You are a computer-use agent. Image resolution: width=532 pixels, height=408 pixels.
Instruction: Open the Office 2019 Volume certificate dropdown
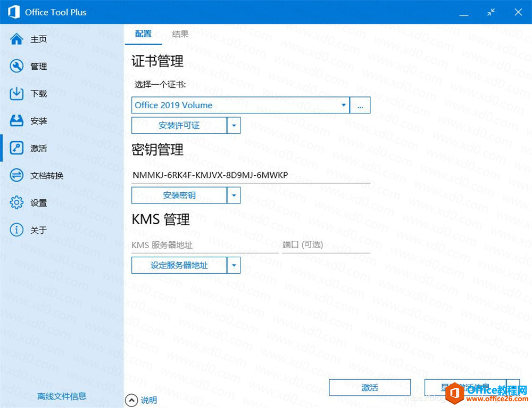click(240, 105)
